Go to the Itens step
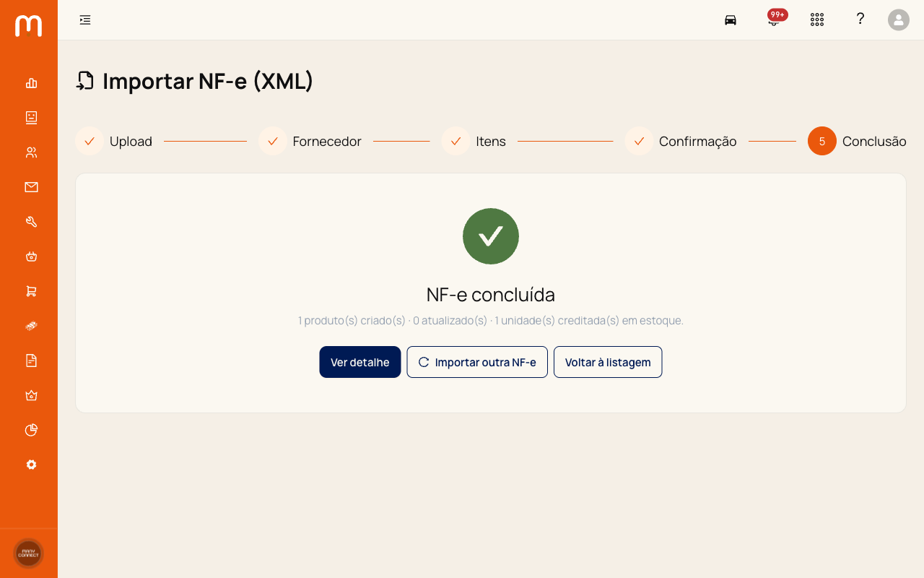The width and height of the screenshot is (924, 578). click(x=474, y=141)
